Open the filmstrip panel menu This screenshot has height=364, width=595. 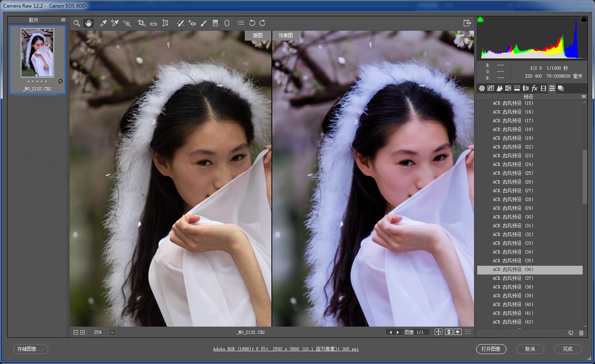coord(63,19)
